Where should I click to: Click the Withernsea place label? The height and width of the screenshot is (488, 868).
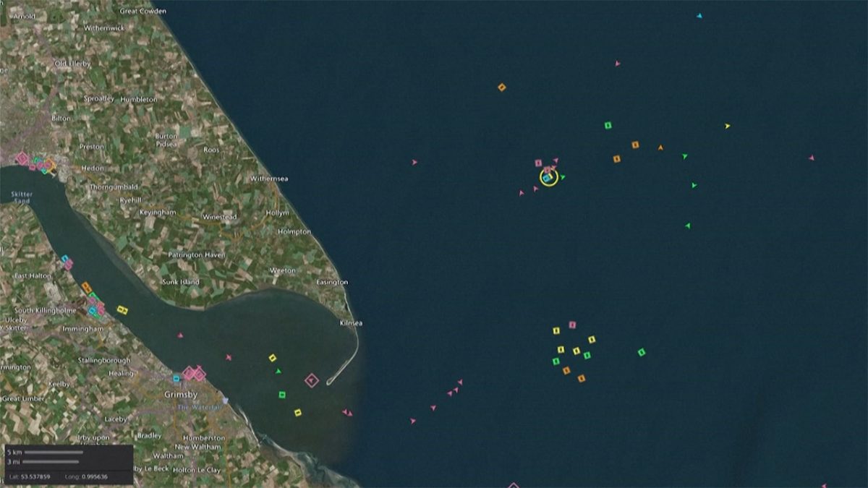(269, 178)
